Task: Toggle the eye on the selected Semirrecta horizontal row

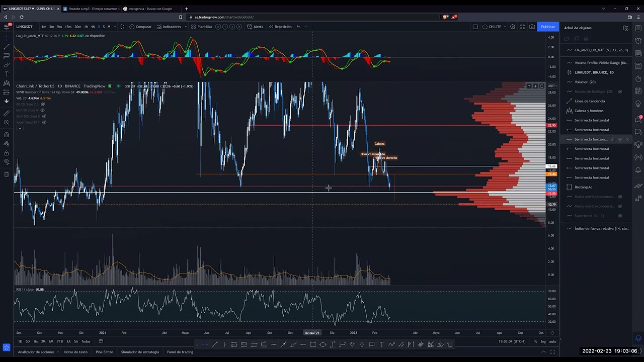Action: click(620, 139)
